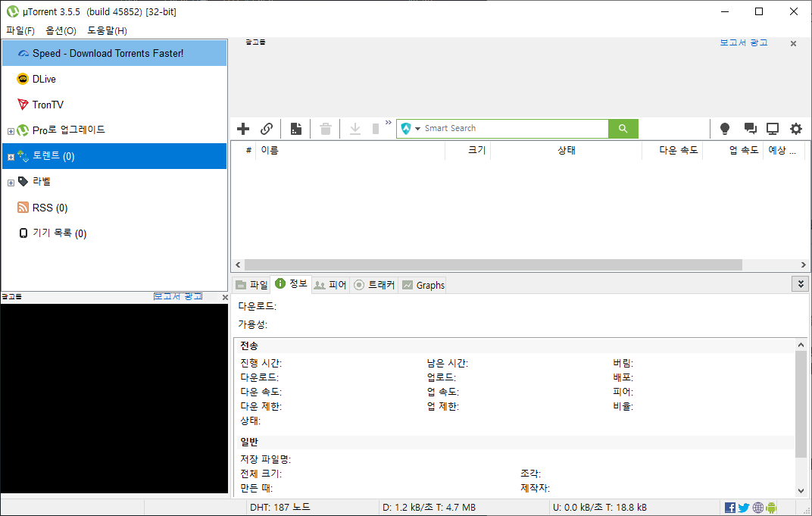Click the green search button
This screenshot has height=516, width=812.
(x=623, y=129)
